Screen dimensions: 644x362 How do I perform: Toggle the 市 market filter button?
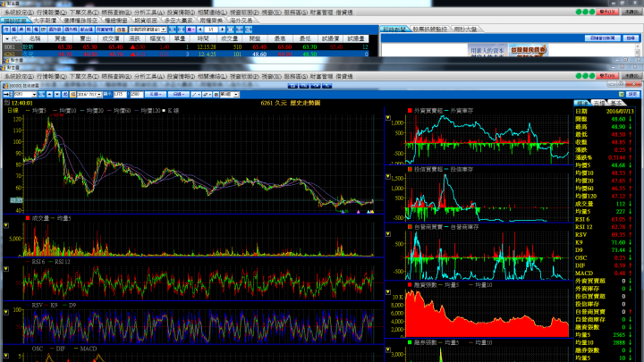(x=6, y=29)
